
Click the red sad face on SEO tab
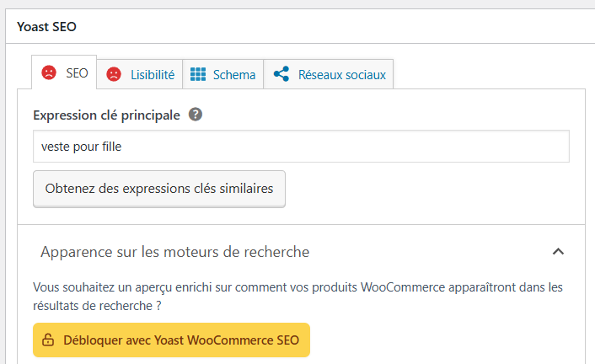(50, 73)
